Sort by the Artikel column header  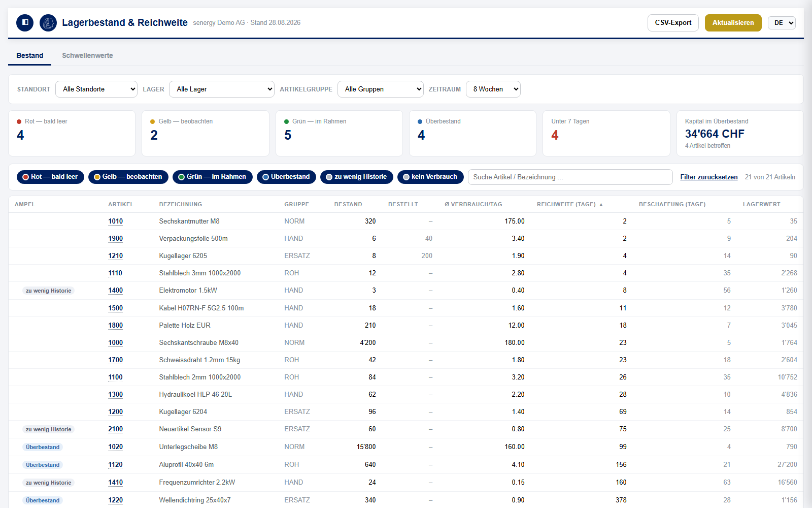[x=121, y=204]
